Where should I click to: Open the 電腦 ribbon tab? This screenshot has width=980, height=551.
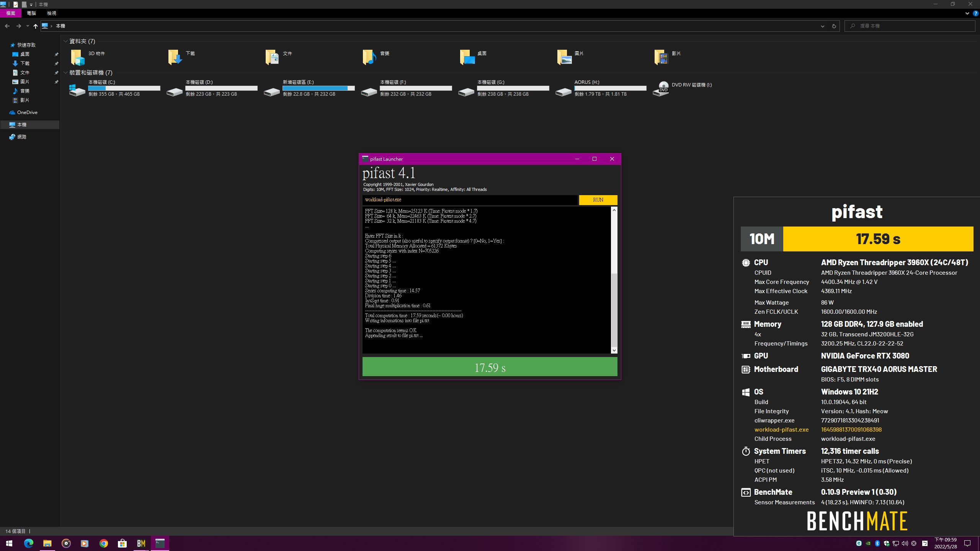point(31,13)
